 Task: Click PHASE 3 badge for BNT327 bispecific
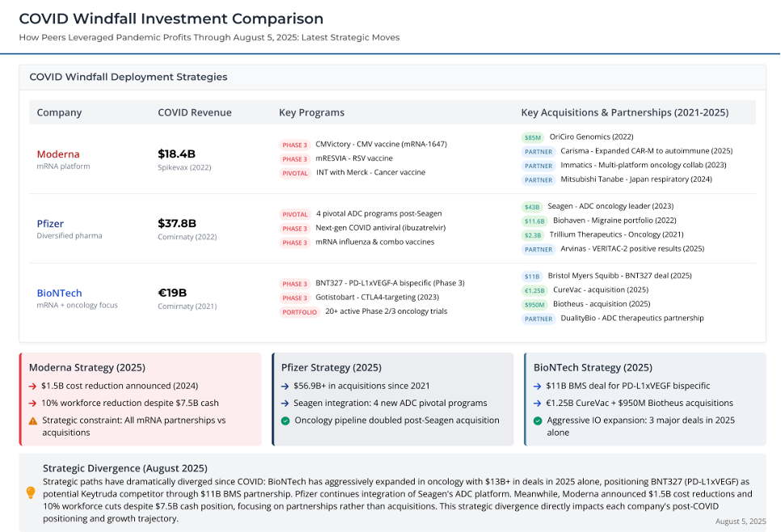pos(295,284)
